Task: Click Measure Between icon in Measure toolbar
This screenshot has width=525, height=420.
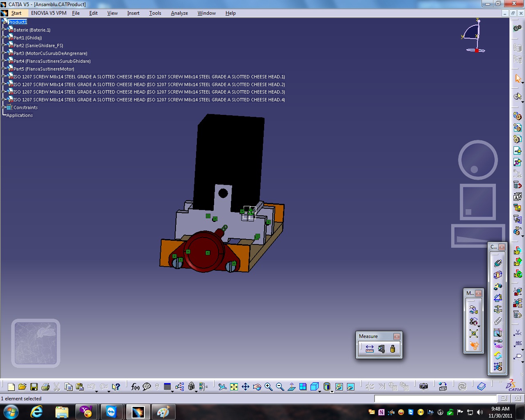Action: tap(370, 349)
